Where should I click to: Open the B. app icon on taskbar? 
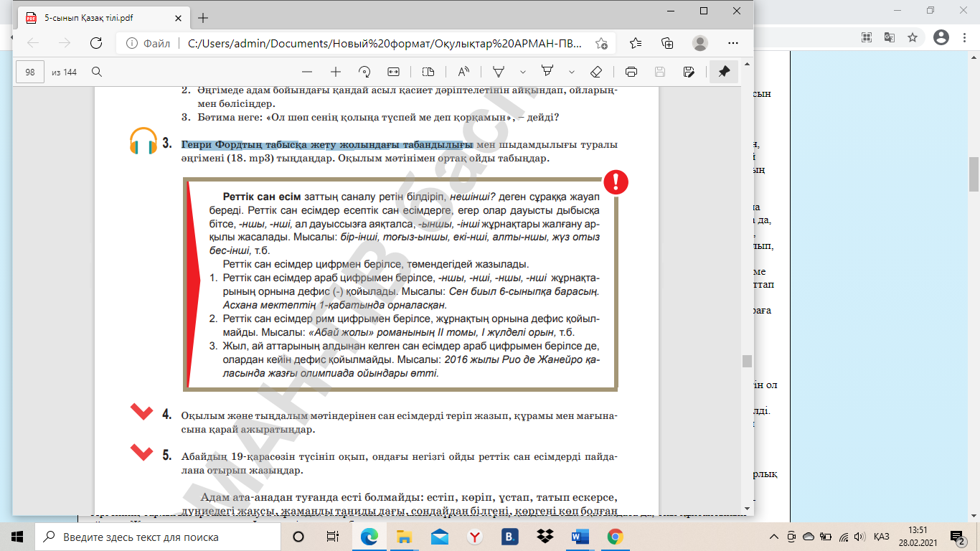510,537
